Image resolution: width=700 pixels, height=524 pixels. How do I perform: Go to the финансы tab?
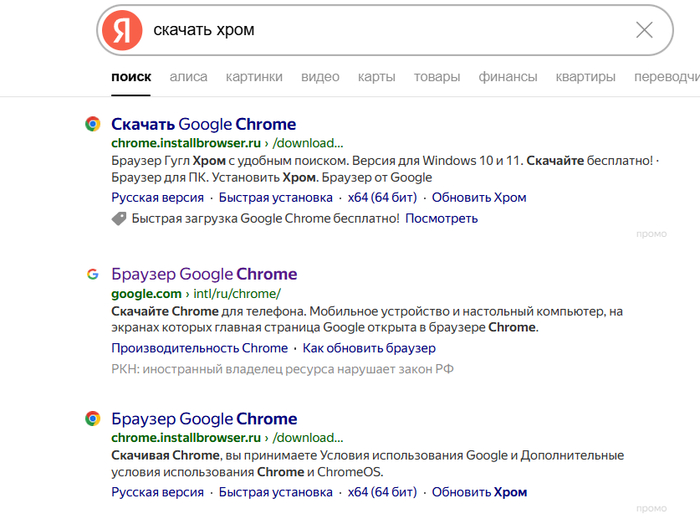pos(507,77)
